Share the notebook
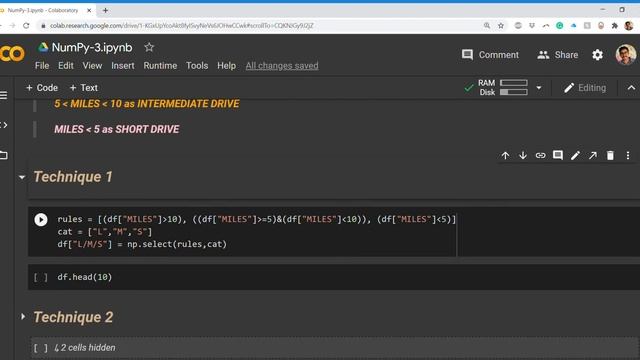640x360 pixels. click(558, 55)
